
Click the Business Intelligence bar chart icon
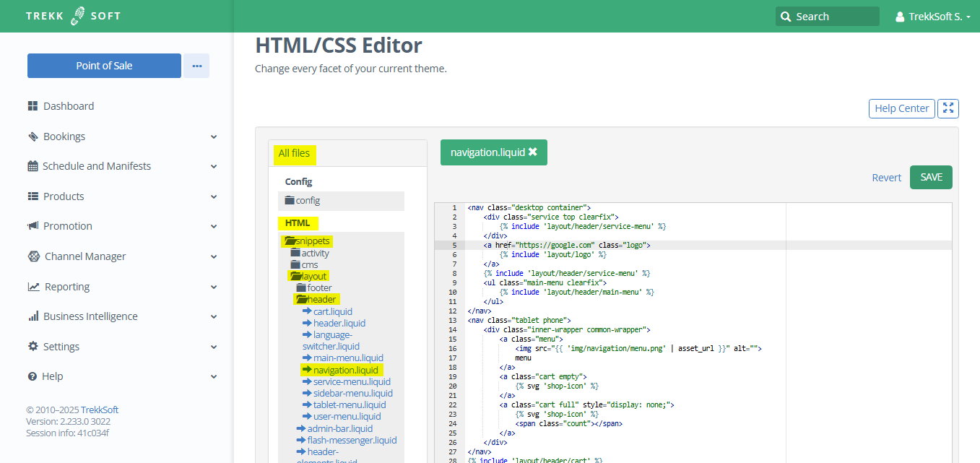point(33,316)
